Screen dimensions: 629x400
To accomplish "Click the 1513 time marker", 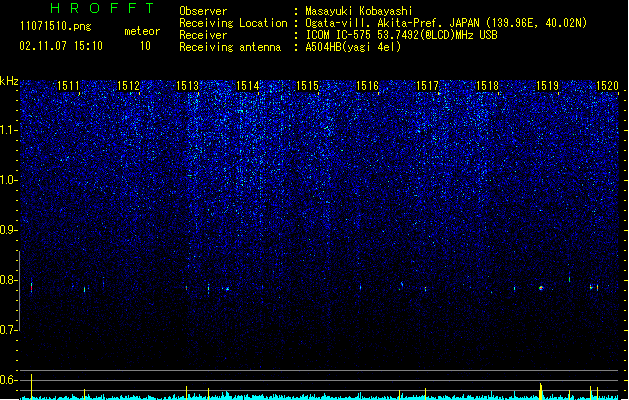I will (x=188, y=86).
